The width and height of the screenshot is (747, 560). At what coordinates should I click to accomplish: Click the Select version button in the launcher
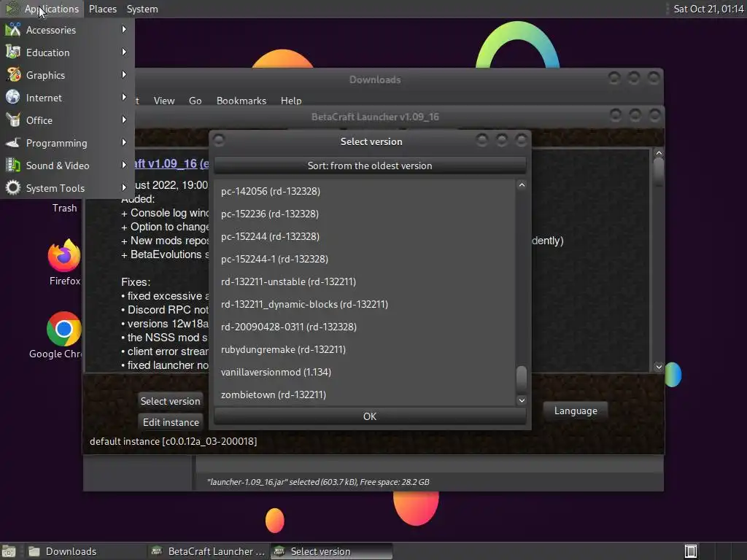pyautogui.click(x=170, y=401)
